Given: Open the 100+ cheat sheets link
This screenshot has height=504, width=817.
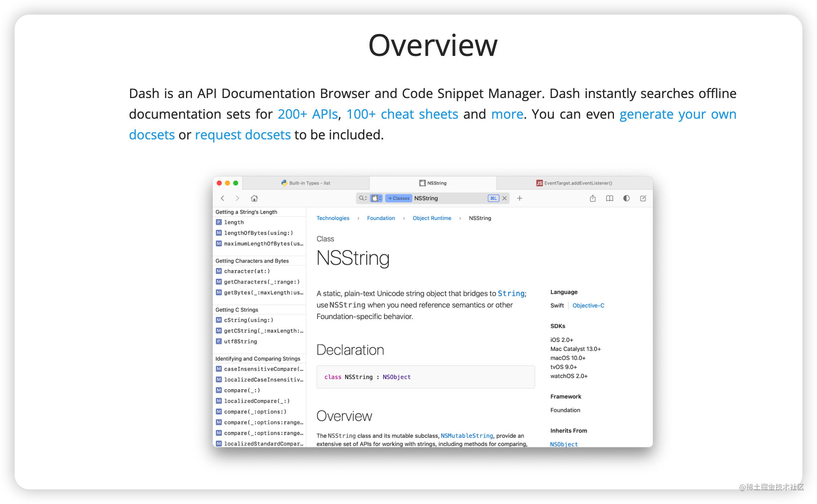Looking at the screenshot, I should click(x=402, y=114).
